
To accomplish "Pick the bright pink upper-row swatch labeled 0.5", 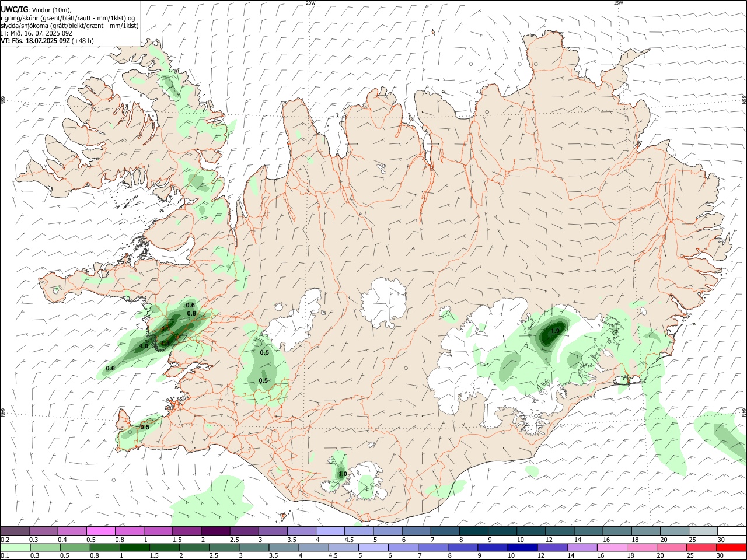I will 102,531.
